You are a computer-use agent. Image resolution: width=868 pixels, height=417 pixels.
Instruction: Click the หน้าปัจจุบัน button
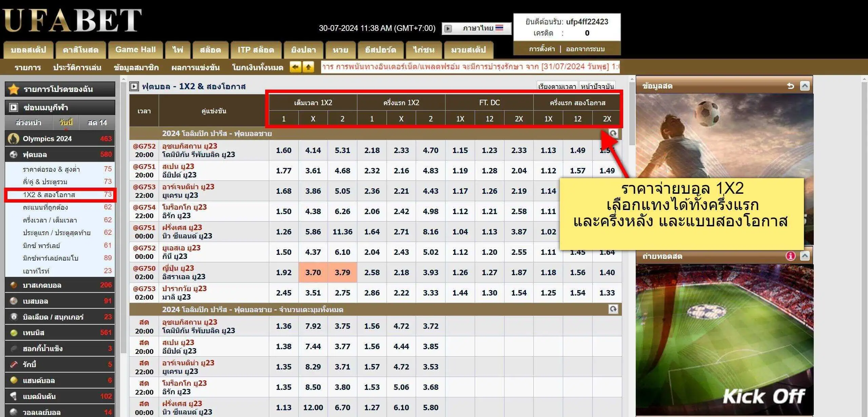(x=597, y=86)
